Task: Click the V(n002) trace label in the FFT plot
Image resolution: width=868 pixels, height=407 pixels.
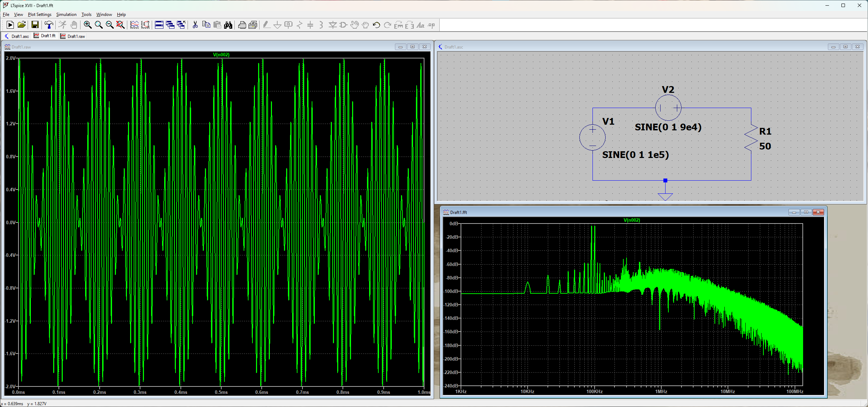Action: pos(631,220)
